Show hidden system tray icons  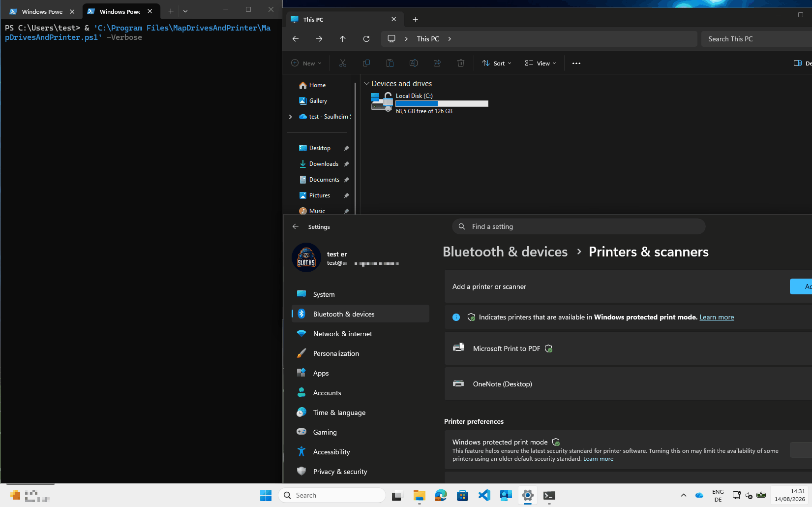[683, 495]
